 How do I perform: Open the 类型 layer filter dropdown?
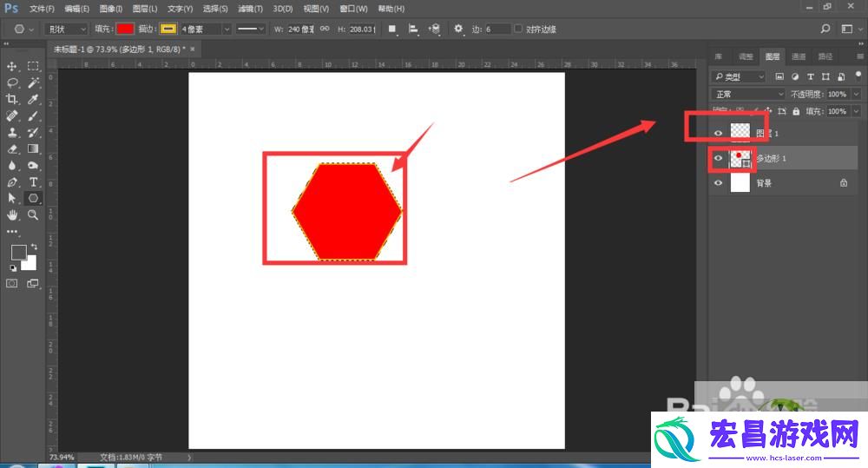738,76
